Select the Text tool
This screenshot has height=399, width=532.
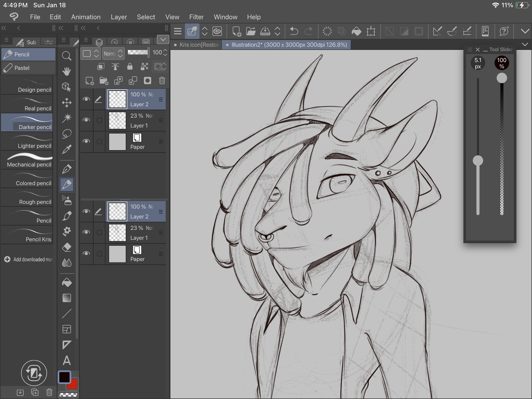pyautogui.click(x=66, y=361)
